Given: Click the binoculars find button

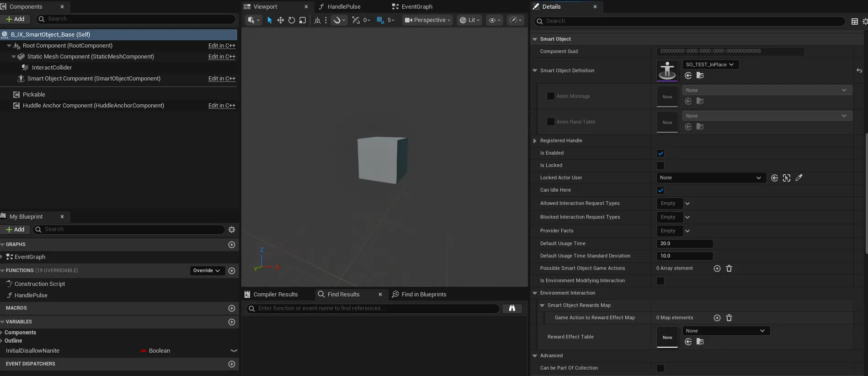Looking at the screenshot, I should point(512,309).
